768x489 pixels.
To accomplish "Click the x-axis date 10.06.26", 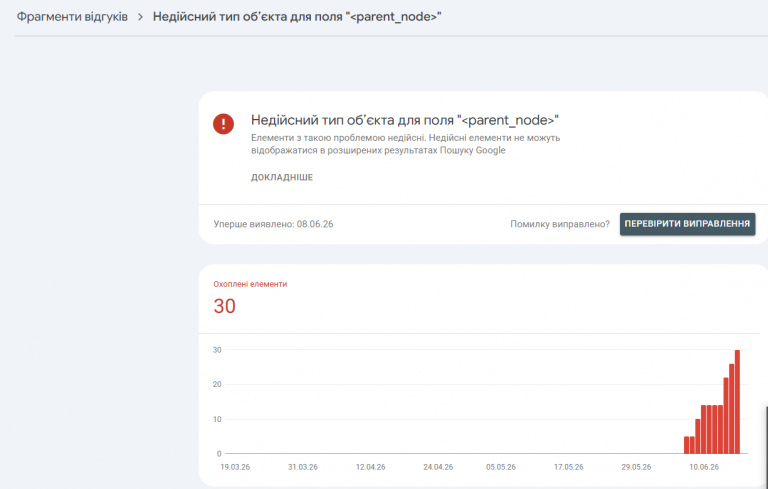I will pos(704,467).
